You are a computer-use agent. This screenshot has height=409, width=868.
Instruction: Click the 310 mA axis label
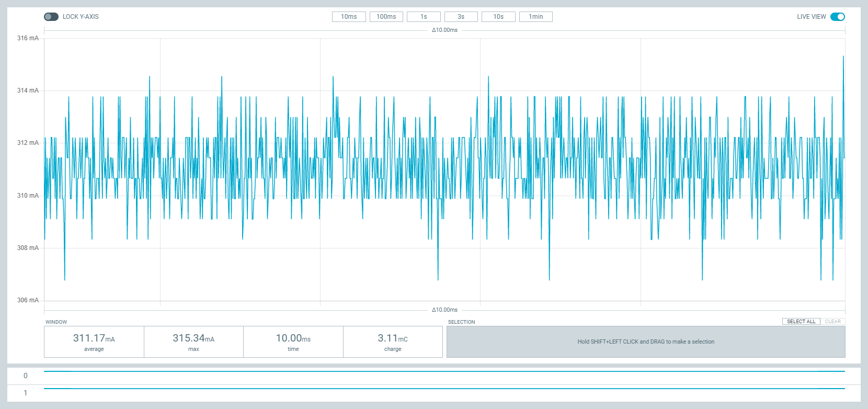coord(28,196)
